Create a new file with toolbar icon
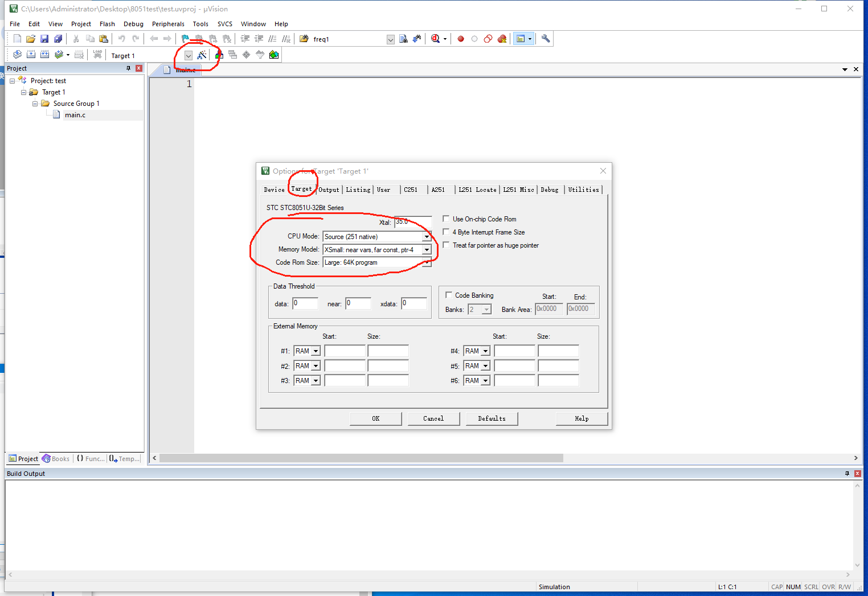Screen dimensions: 868x596 click(17, 39)
